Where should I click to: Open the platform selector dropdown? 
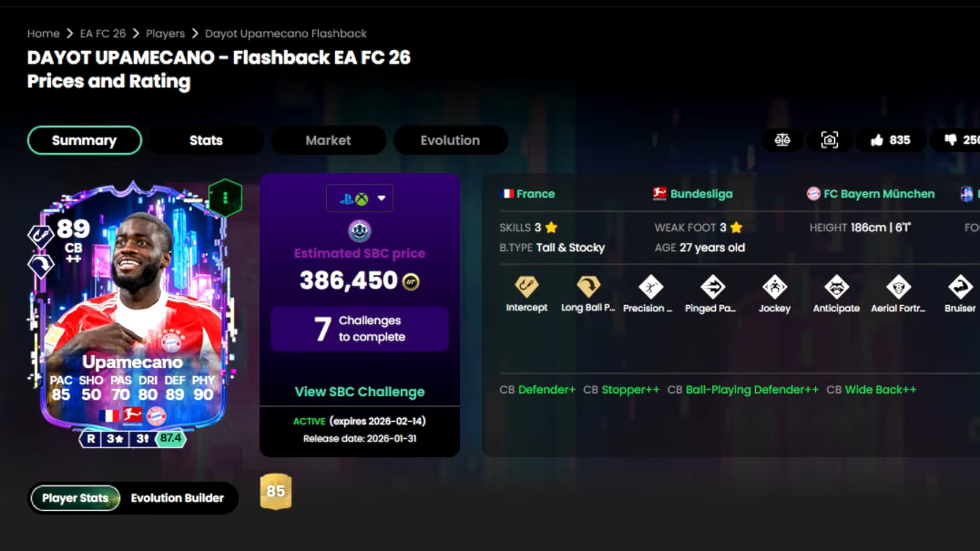(x=360, y=199)
